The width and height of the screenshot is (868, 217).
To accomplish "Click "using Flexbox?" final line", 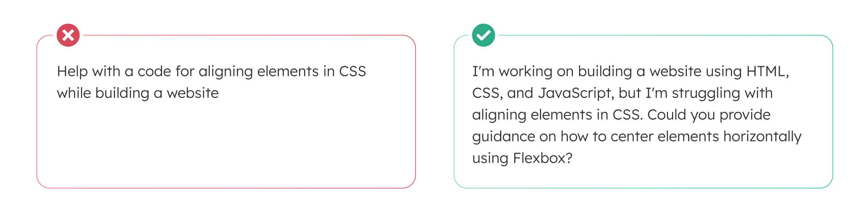I will 523,158.
